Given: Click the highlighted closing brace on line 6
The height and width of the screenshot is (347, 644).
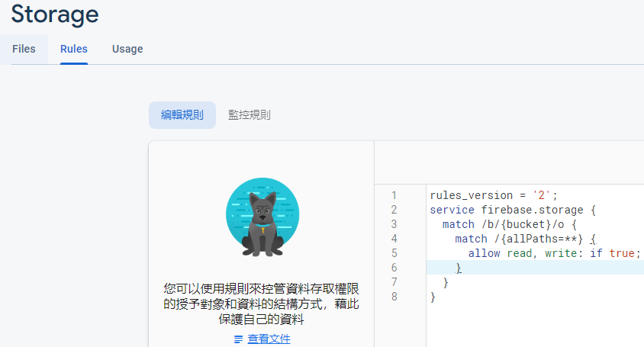Looking at the screenshot, I should point(459,268).
